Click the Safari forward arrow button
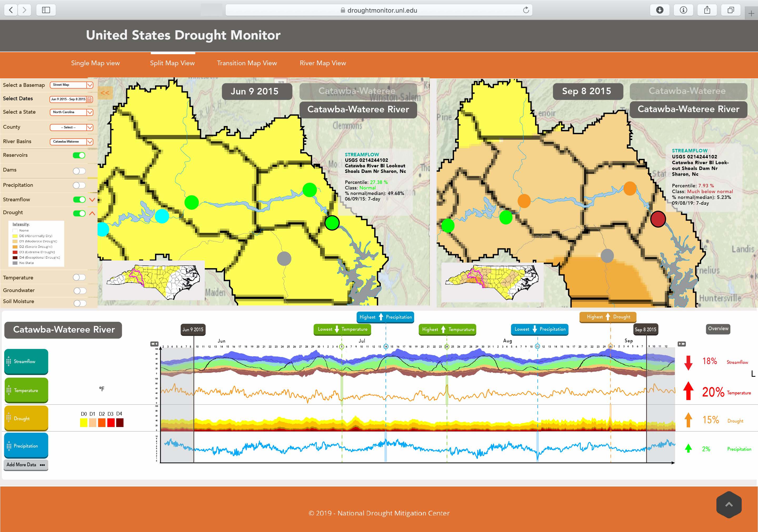Image resolution: width=758 pixels, height=532 pixels. point(24,10)
